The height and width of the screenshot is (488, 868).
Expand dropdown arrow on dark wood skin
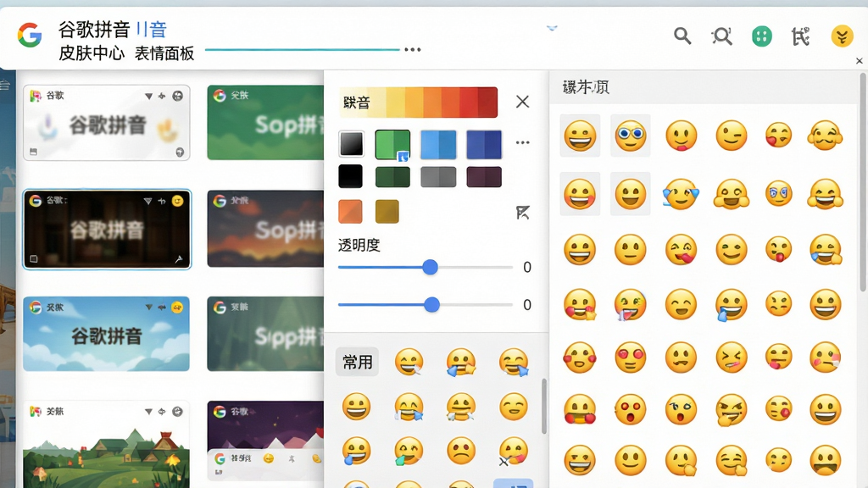coord(147,202)
